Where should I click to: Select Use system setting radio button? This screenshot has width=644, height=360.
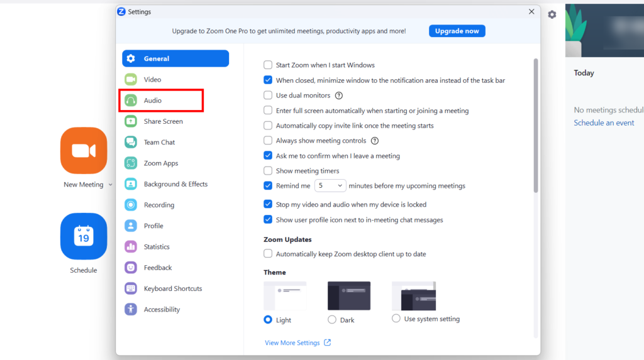coord(396,319)
